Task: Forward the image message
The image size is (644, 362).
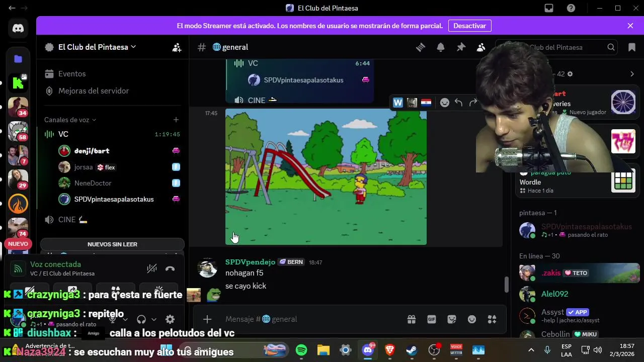Action: [473, 103]
